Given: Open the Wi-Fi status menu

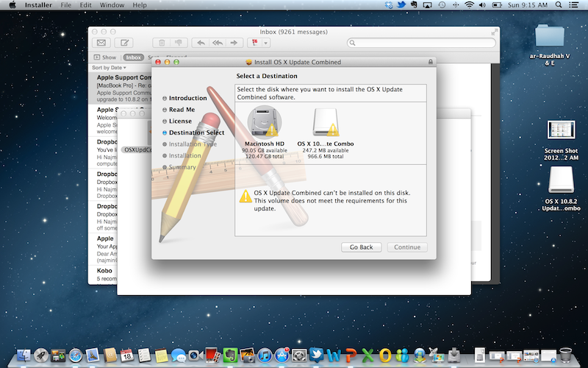Looking at the screenshot, I should 469,5.
